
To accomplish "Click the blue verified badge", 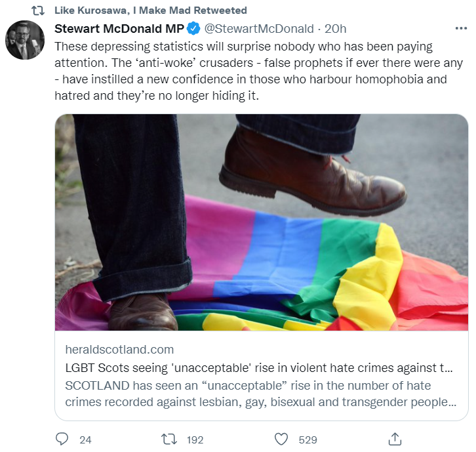I will pyautogui.click(x=193, y=29).
